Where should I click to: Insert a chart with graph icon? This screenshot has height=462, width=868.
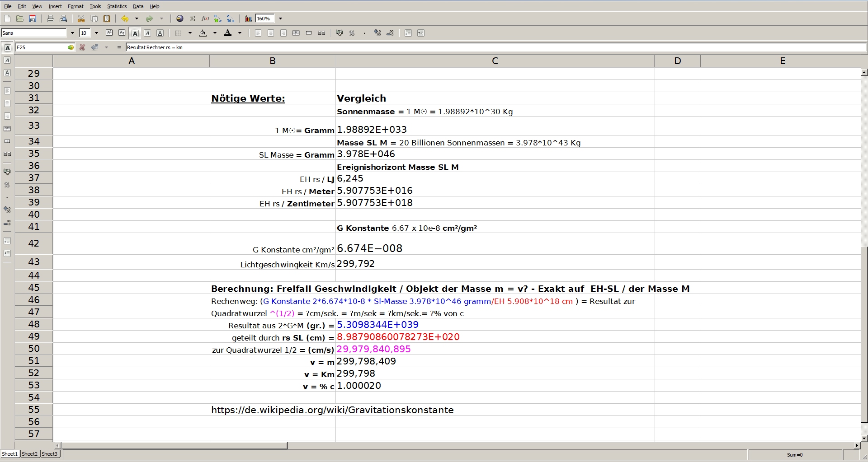click(x=248, y=19)
